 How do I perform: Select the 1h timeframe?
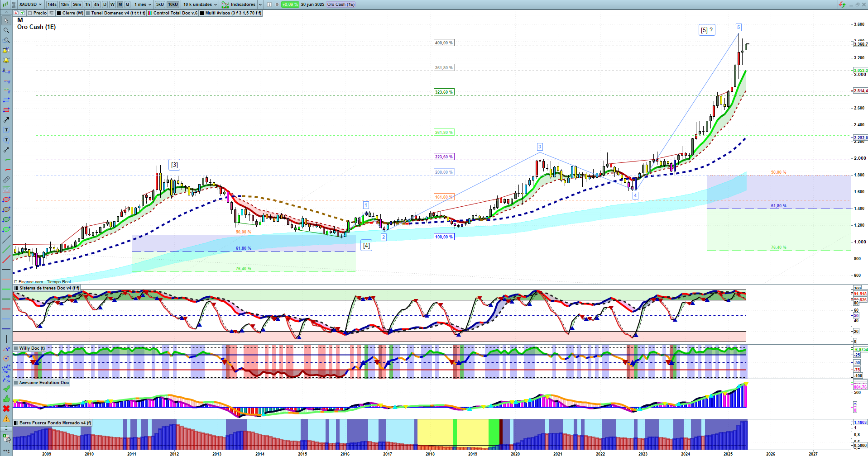88,5
